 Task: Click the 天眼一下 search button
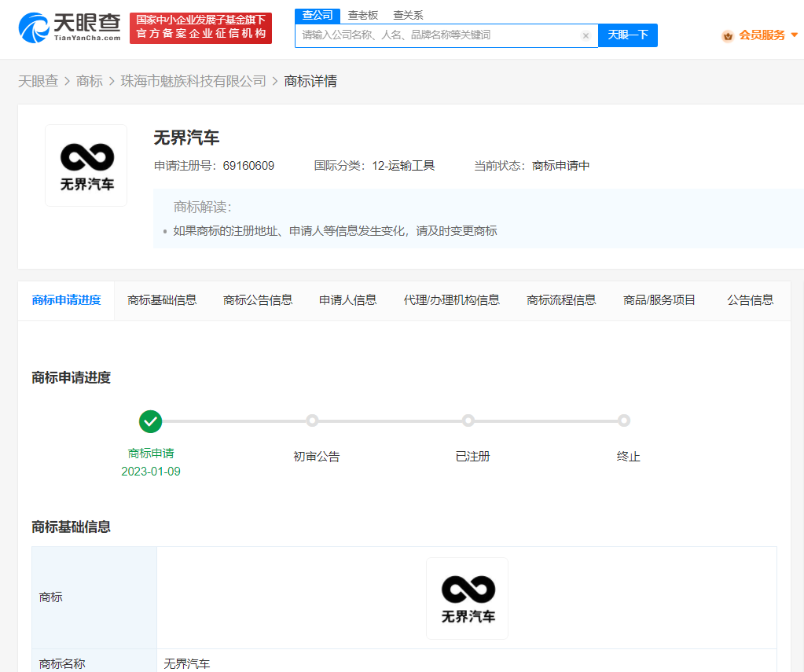tap(627, 35)
